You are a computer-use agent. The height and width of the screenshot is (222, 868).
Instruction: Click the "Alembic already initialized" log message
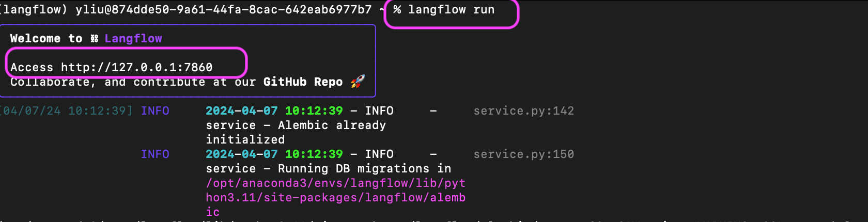[x=296, y=133]
